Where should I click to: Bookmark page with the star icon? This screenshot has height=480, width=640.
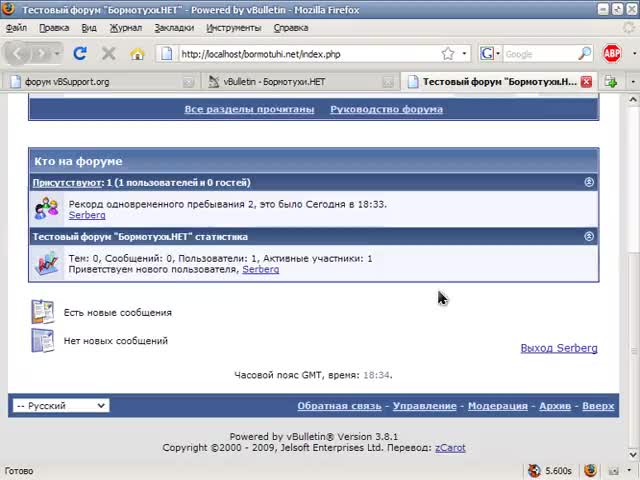[x=448, y=54]
